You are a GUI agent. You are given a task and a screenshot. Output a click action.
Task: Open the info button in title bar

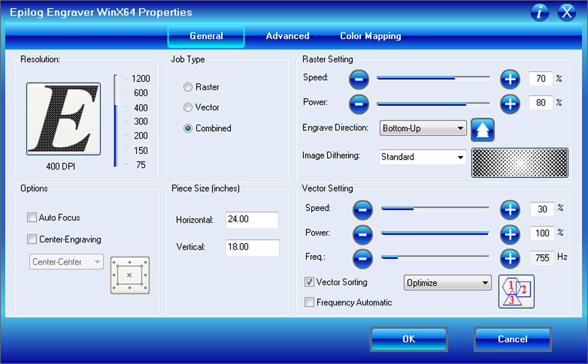tap(540, 12)
